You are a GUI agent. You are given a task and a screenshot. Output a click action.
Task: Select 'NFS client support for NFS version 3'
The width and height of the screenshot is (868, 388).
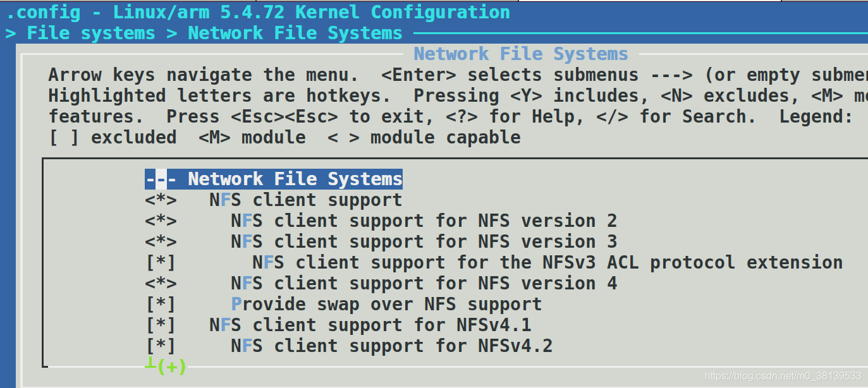click(x=424, y=242)
